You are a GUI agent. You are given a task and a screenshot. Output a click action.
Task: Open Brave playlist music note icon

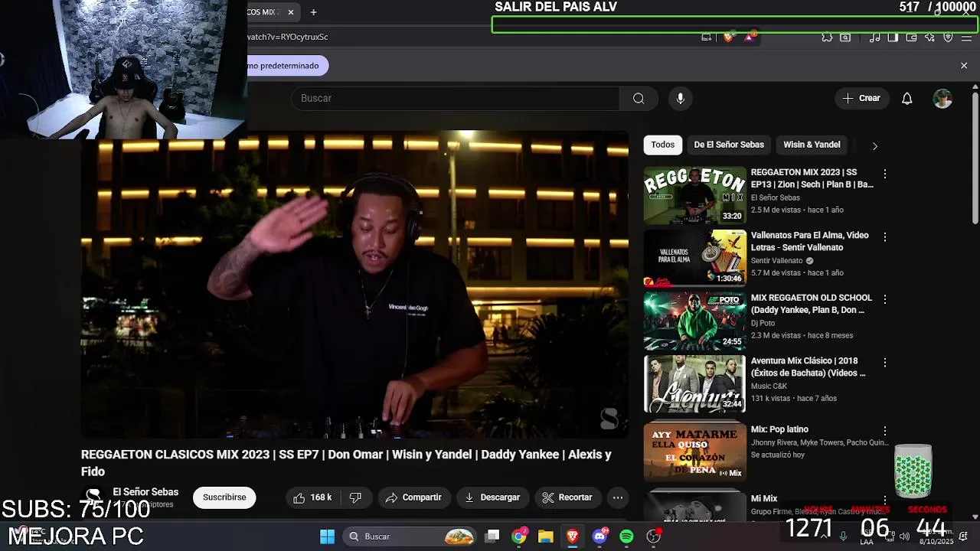click(874, 37)
